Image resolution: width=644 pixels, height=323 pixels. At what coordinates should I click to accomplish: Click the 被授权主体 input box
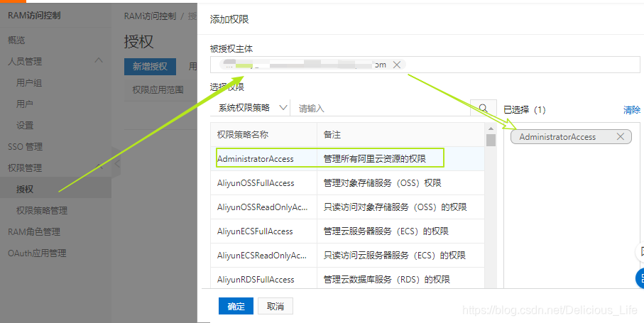click(x=425, y=65)
